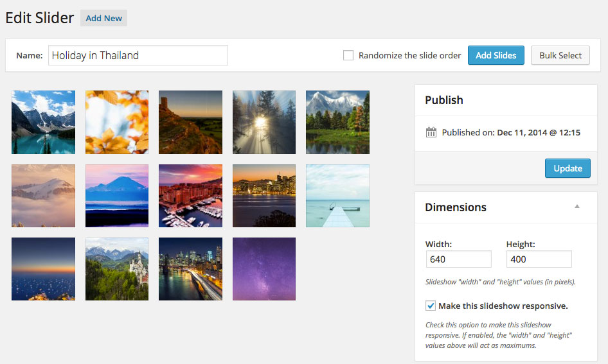Click the Bulk Select button
The width and height of the screenshot is (608, 364).
coord(560,55)
